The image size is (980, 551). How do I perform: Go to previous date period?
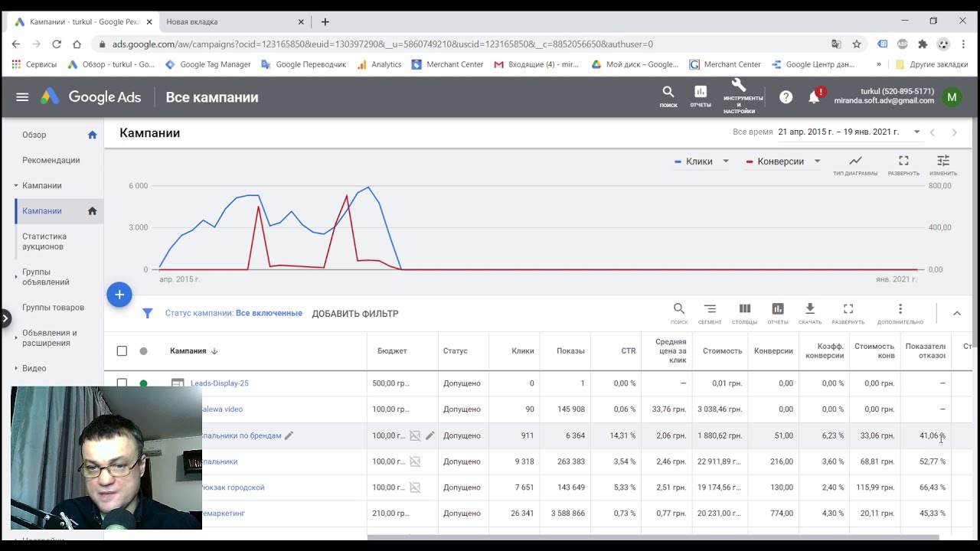point(933,132)
